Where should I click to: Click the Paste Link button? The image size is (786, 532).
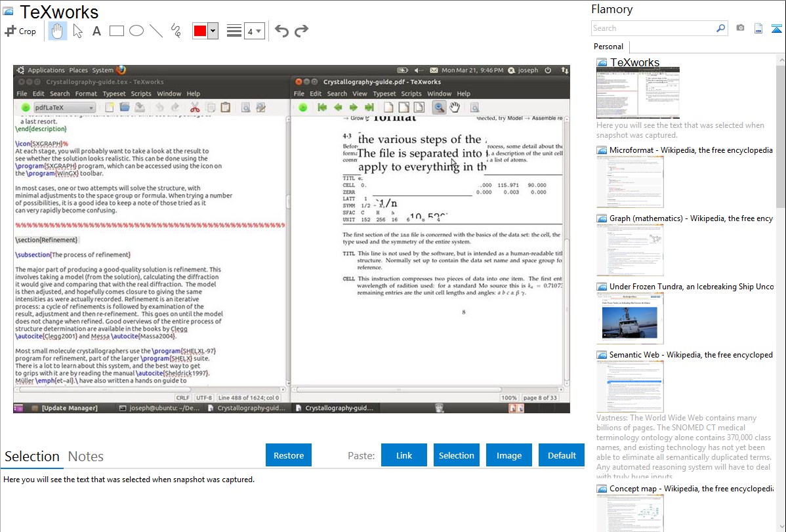(404, 455)
